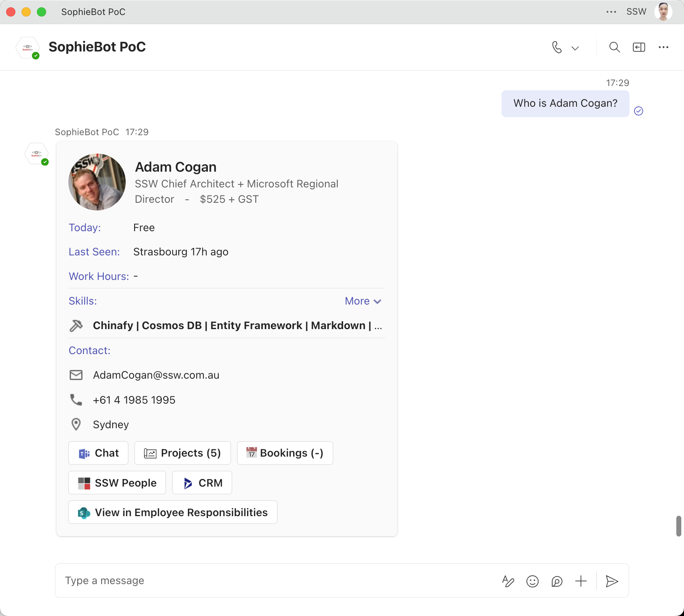Click the Today status 'Free' value

point(144,228)
